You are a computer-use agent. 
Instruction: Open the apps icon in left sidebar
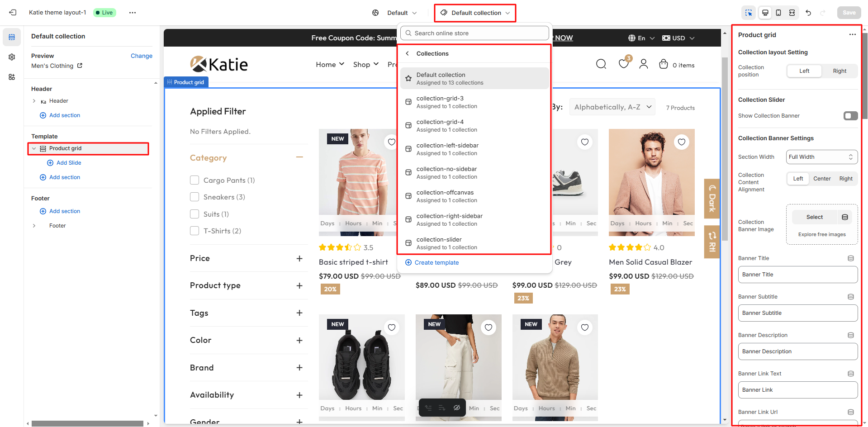12,77
